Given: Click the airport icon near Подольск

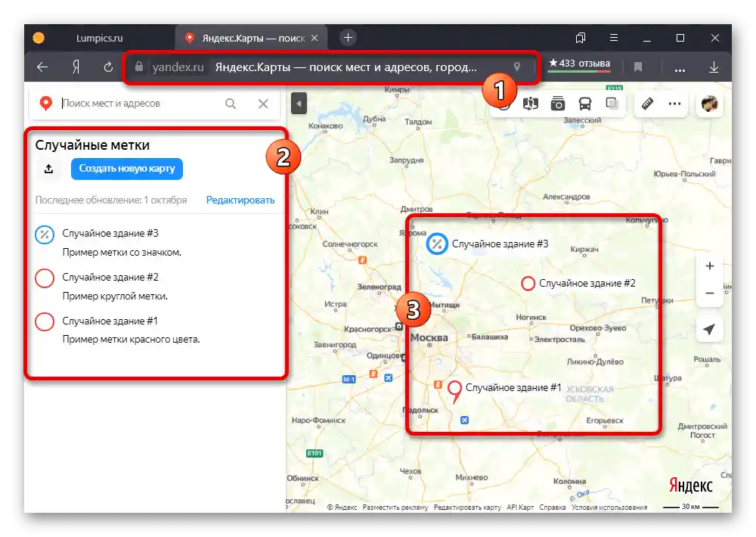Looking at the screenshot, I should point(464,421).
